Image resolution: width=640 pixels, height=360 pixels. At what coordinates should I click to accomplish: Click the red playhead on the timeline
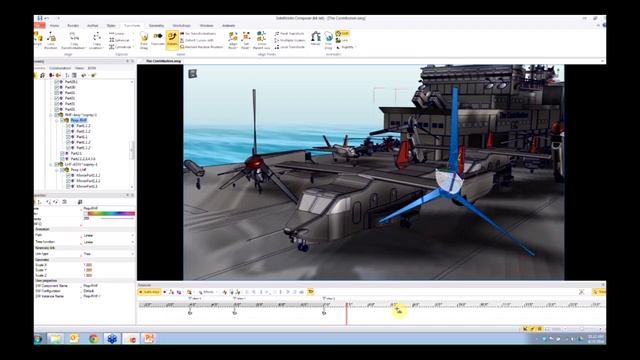(x=347, y=313)
